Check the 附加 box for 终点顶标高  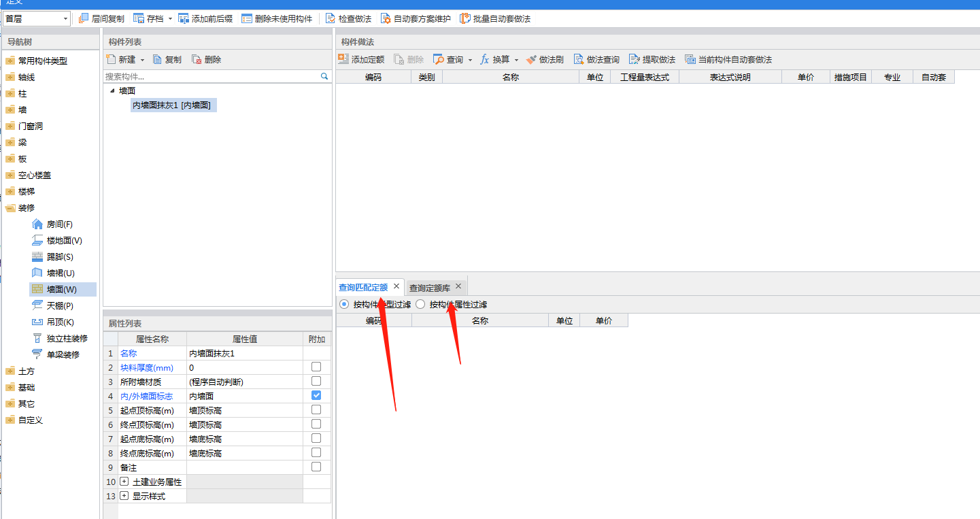pyautogui.click(x=316, y=424)
